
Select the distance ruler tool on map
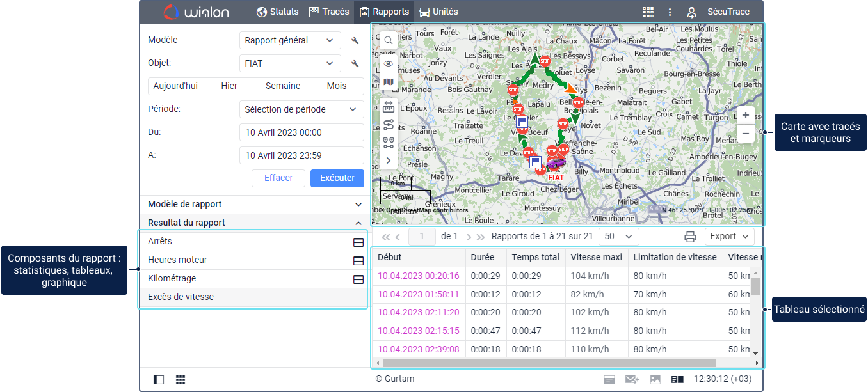pos(388,107)
